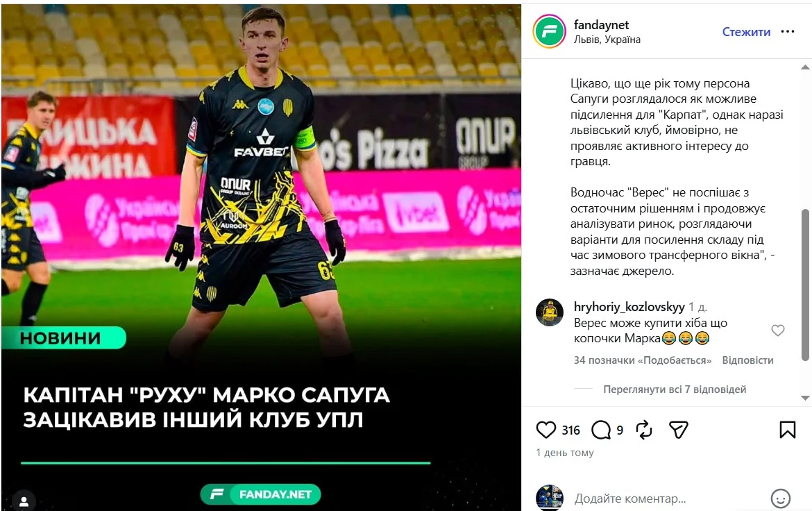
Task: Save post with bookmark icon
Action: pyautogui.click(x=788, y=430)
